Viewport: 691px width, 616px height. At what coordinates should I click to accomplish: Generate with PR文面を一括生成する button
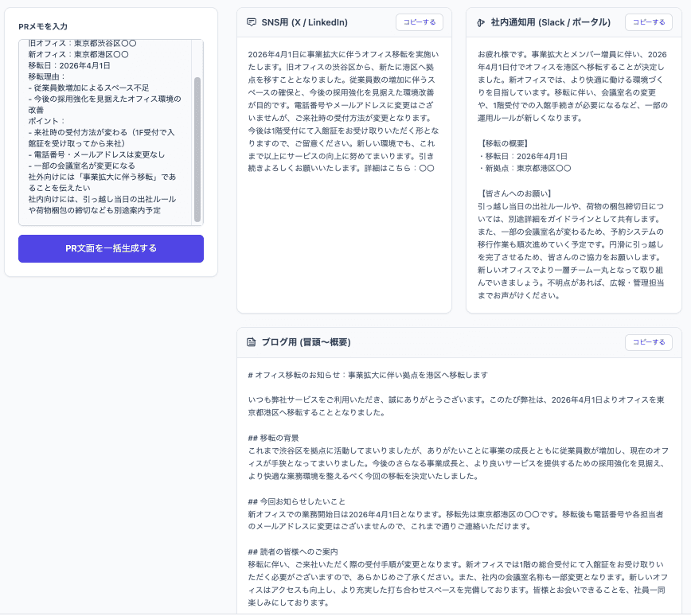(111, 248)
